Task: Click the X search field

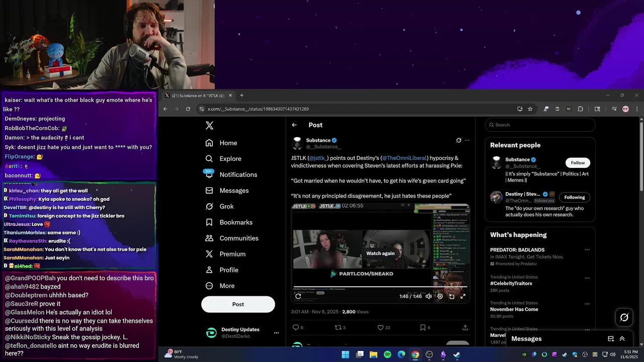Action: point(540,125)
